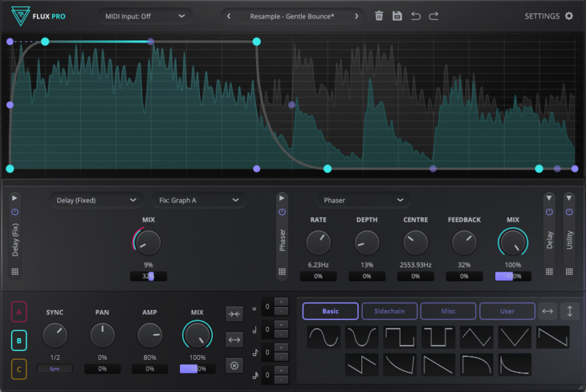This screenshot has width=586, height=392.
Task: Select the inverted square wave shape
Action: 438,337
